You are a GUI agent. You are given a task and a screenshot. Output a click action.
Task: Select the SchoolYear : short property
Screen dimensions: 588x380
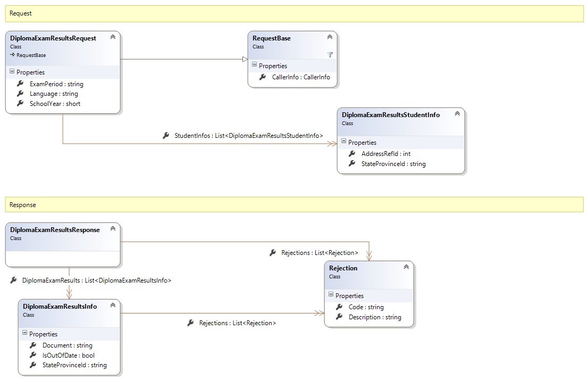pos(55,104)
